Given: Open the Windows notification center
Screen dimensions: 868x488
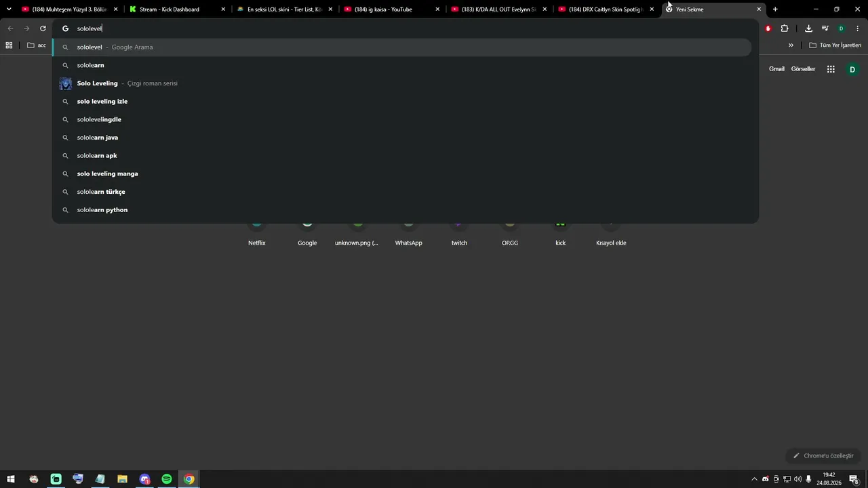Looking at the screenshot, I should (x=854, y=479).
